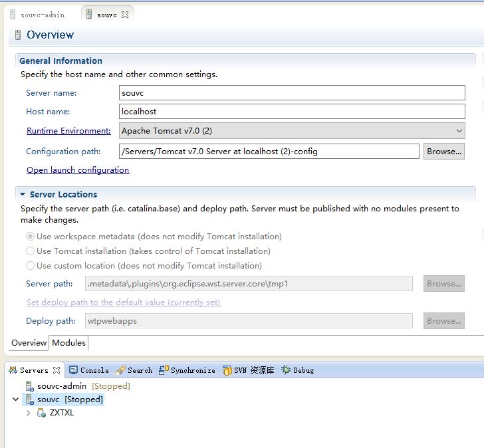Open the Runtime Environment dropdown

click(x=459, y=131)
